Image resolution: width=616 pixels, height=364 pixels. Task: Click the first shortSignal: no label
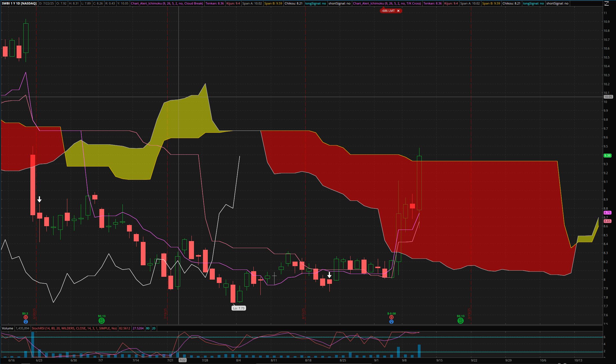340,3
